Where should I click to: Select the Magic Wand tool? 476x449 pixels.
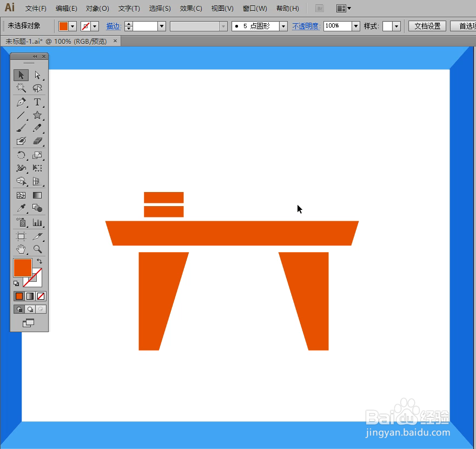point(21,88)
